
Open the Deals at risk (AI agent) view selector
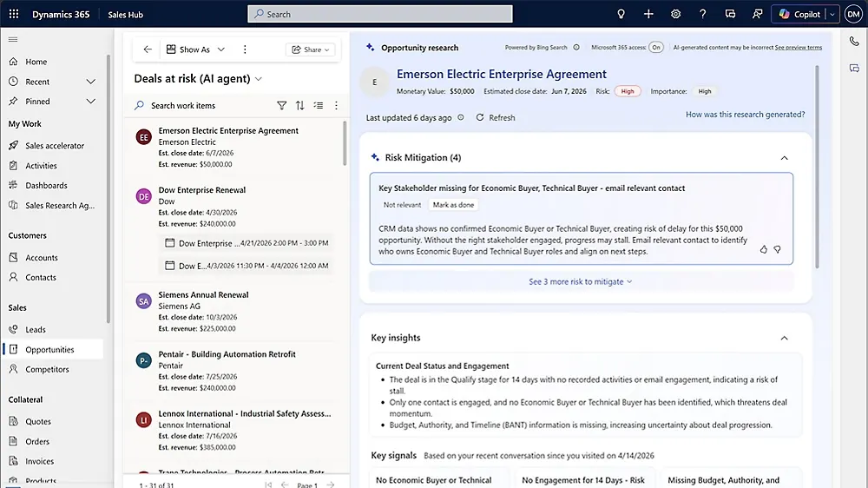coord(198,79)
